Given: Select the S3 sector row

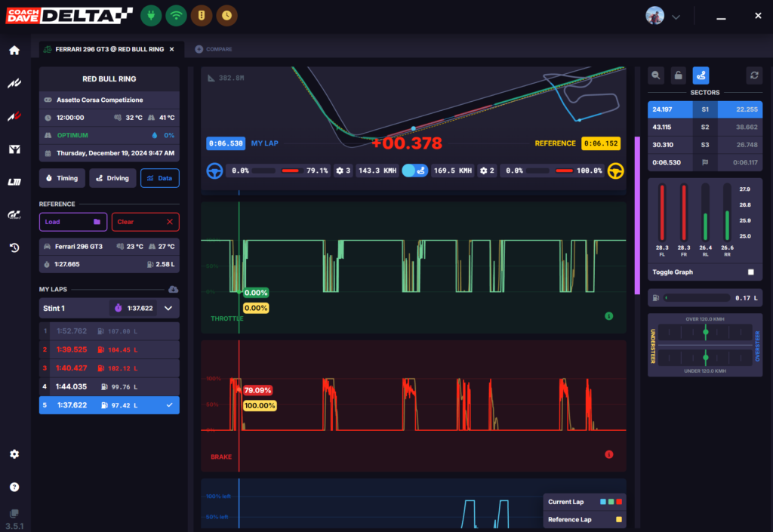Looking at the screenshot, I should coord(705,145).
